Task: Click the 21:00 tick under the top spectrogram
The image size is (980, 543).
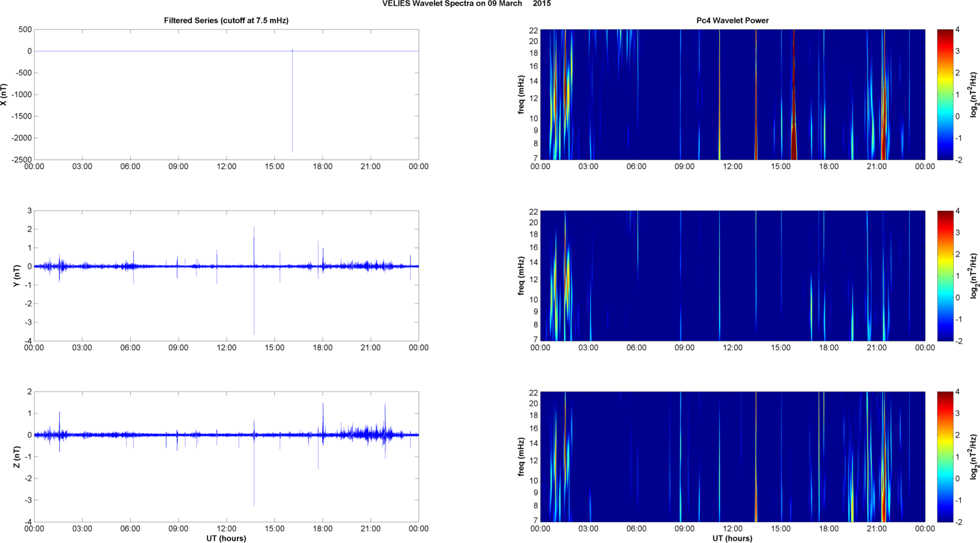Action: (x=877, y=167)
